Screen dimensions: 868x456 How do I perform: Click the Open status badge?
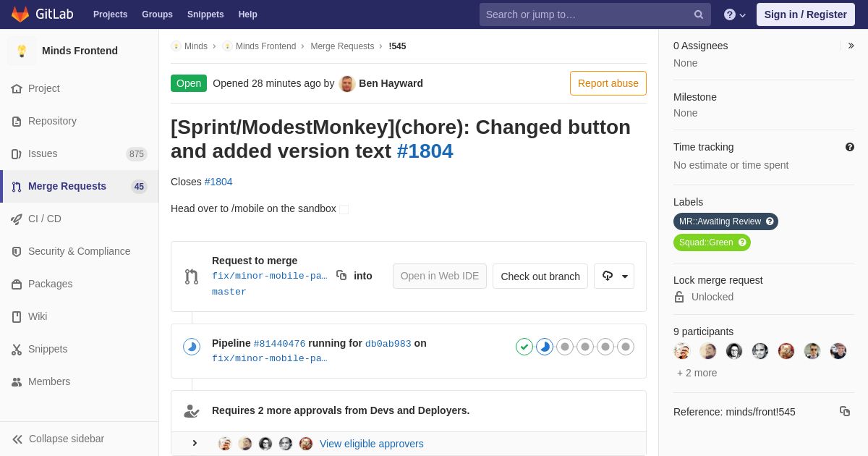189,83
